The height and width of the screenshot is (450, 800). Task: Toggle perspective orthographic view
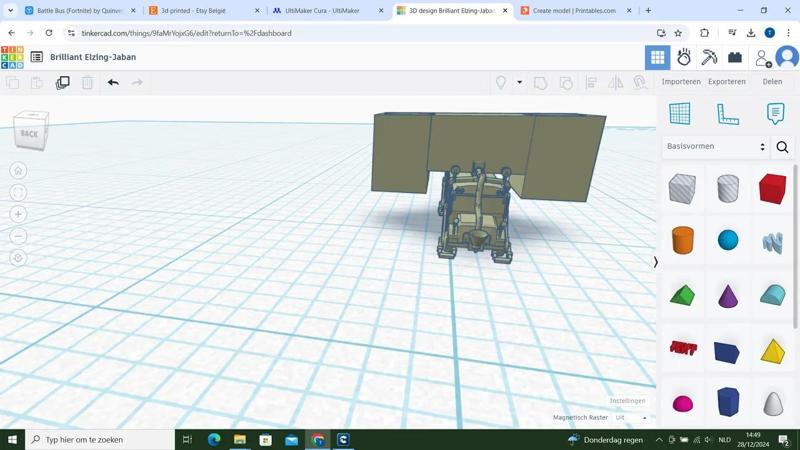coord(18,258)
